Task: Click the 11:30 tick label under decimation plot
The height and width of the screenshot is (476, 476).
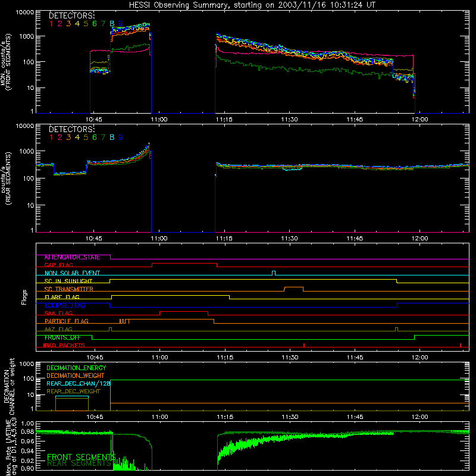Action: coord(290,417)
